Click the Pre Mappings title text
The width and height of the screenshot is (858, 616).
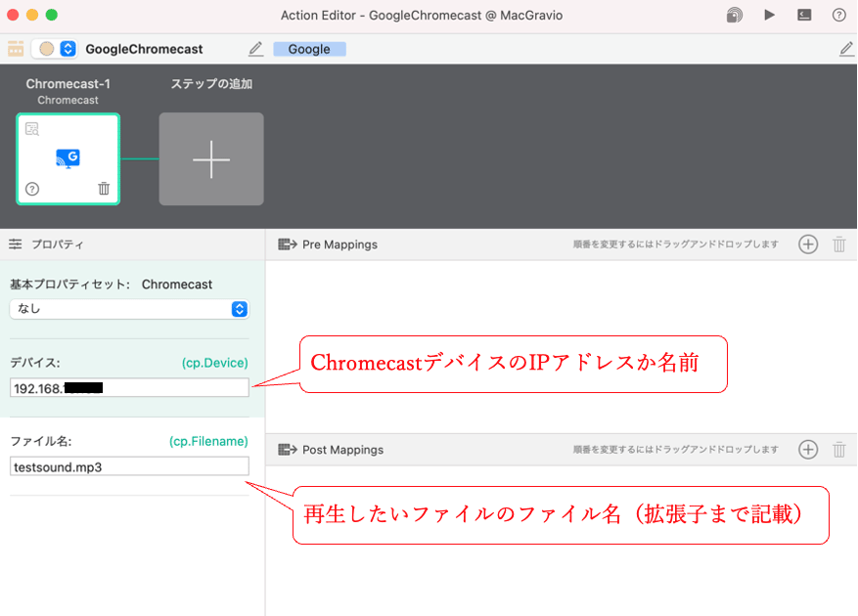(339, 244)
